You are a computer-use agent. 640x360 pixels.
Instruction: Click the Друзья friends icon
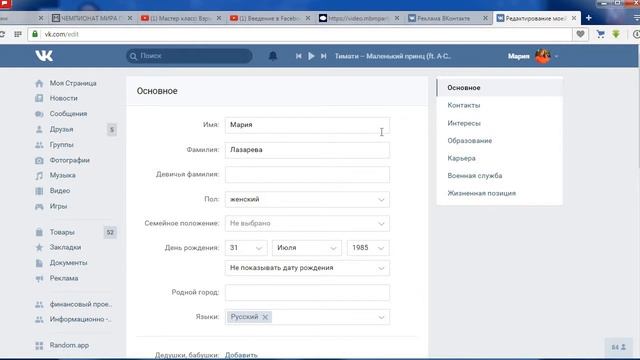(x=39, y=129)
